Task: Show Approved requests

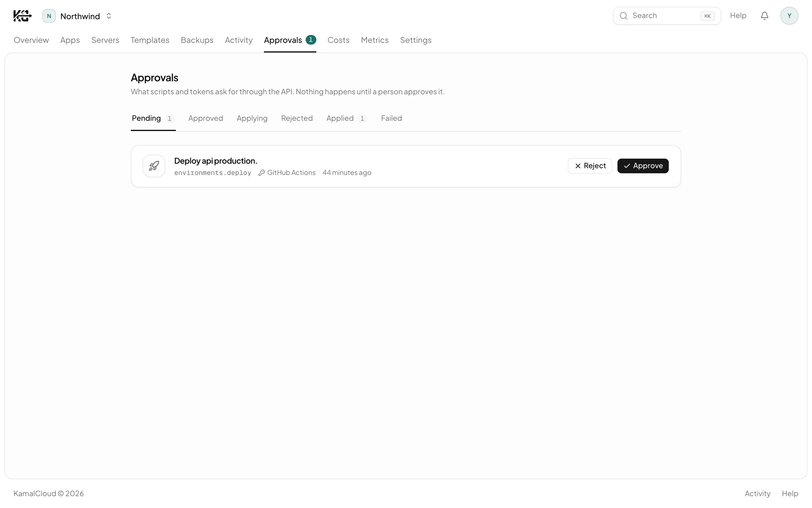Action: (205, 118)
